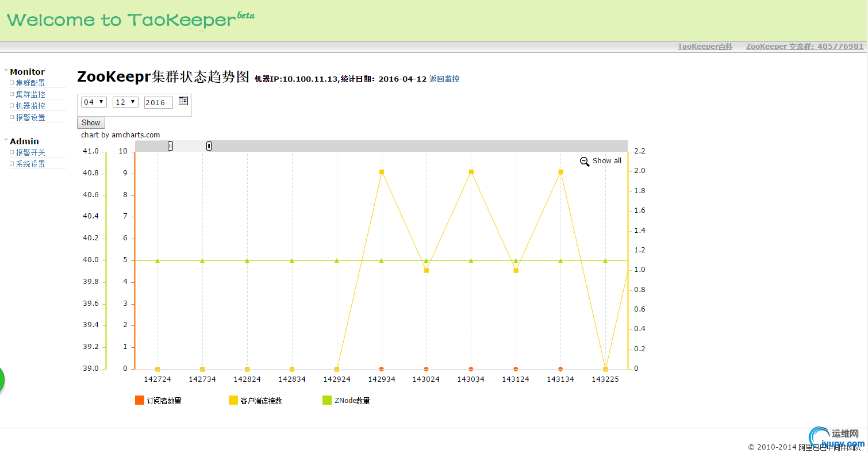Grab the right chart scrollbar handle
The width and height of the screenshot is (868, 453).
(209, 146)
